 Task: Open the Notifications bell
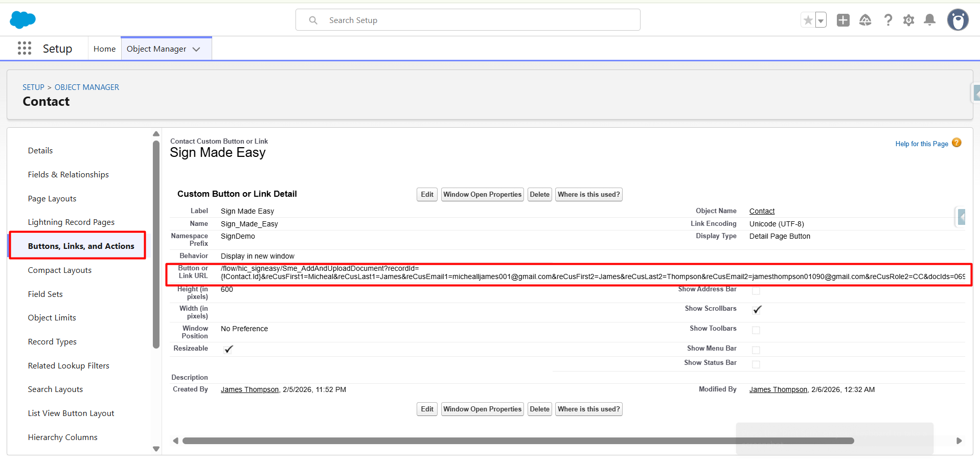tap(930, 20)
